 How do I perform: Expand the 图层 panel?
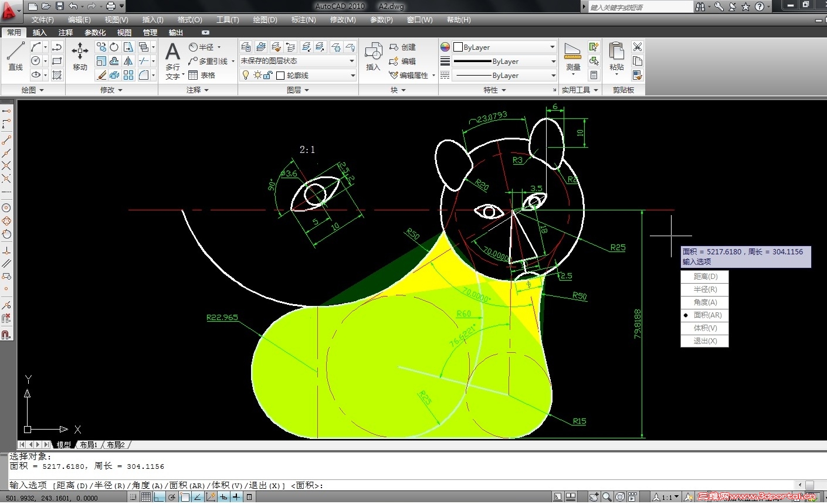coord(298,90)
